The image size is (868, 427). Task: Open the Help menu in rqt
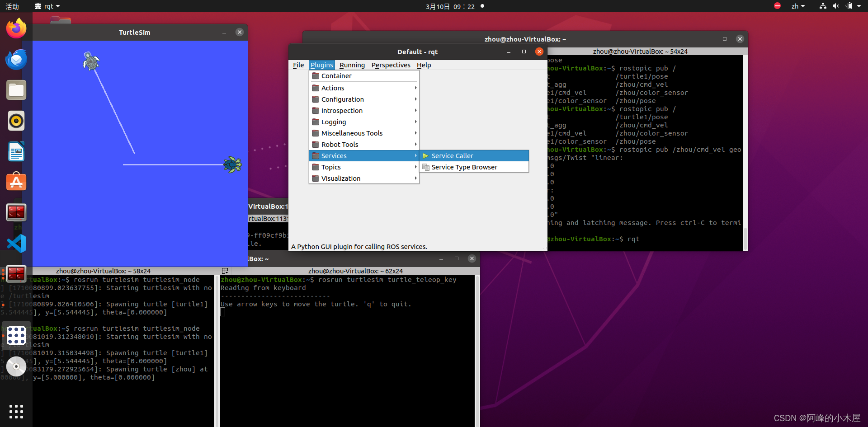[x=424, y=65]
